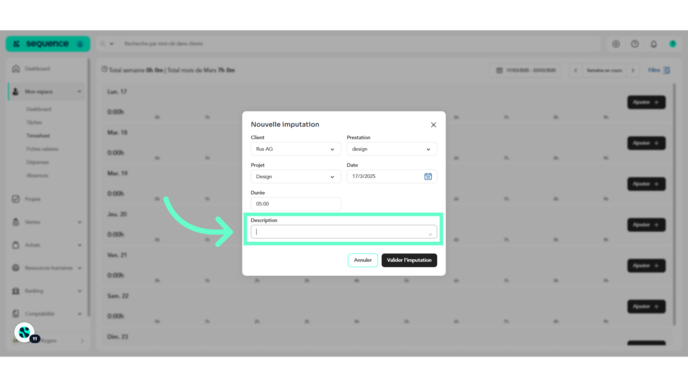Click the Banking building icon
The height and width of the screenshot is (387, 688).
(x=16, y=291)
